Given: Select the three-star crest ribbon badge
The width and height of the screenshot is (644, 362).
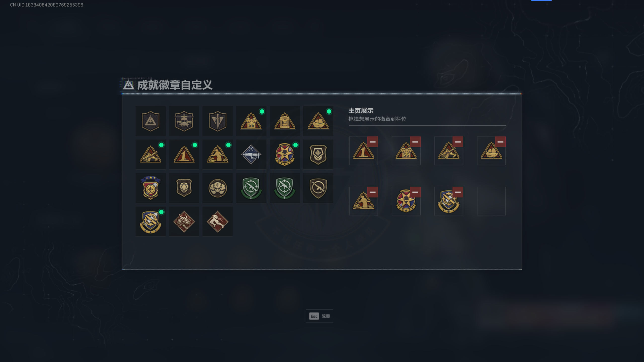Looking at the screenshot, I should 150,188.
